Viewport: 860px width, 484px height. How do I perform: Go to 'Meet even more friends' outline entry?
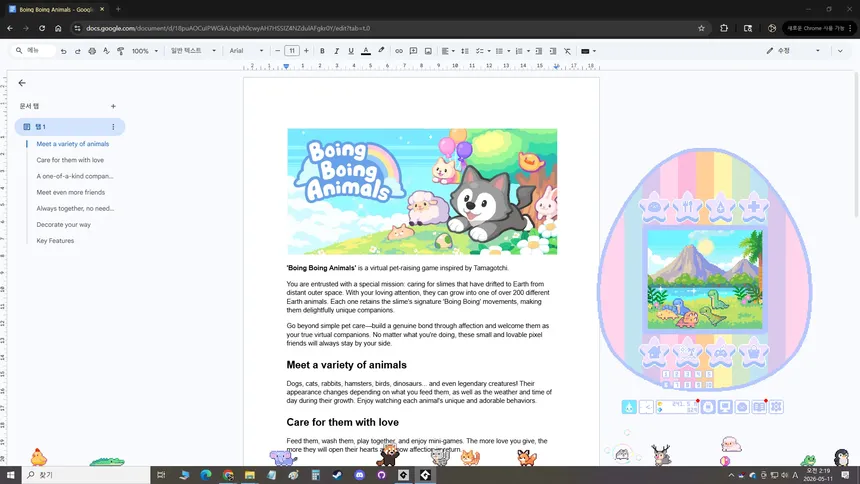(71, 193)
